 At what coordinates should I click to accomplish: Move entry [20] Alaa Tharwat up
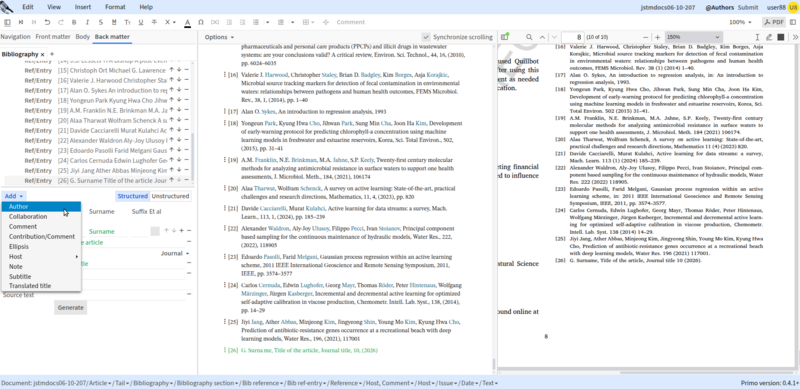pos(172,120)
